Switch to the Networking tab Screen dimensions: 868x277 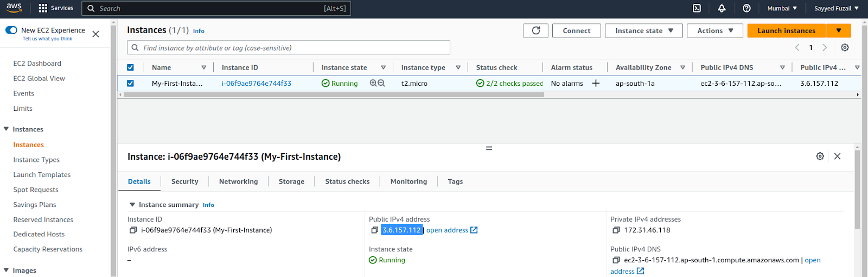pos(239,181)
